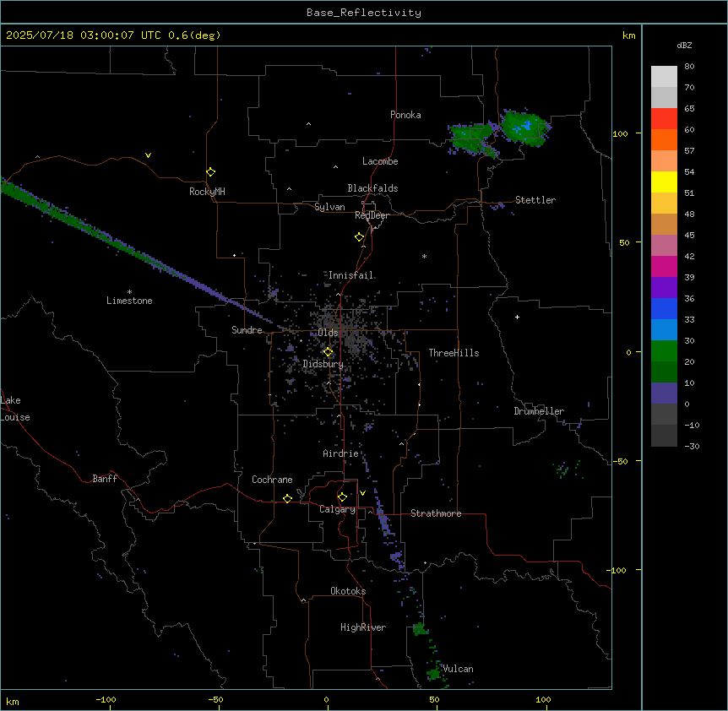Click the ThreeHills city label
Viewport: 728px width, 711px height.
point(454,353)
